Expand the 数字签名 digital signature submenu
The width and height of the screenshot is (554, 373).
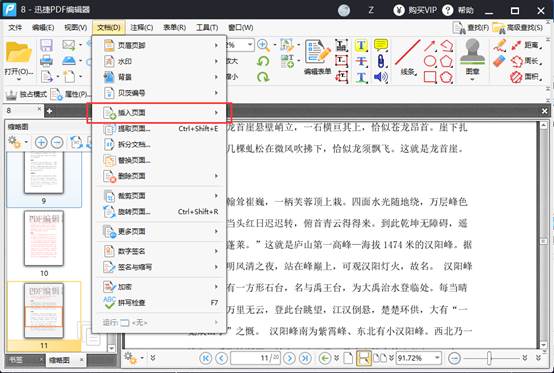tap(159, 251)
